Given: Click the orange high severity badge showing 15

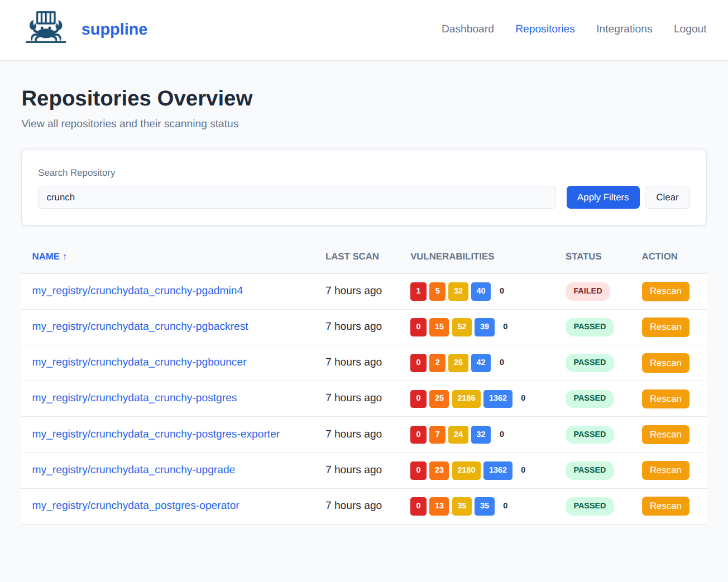Looking at the screenshot, I should pyautogui.click(x=439, y=327).
